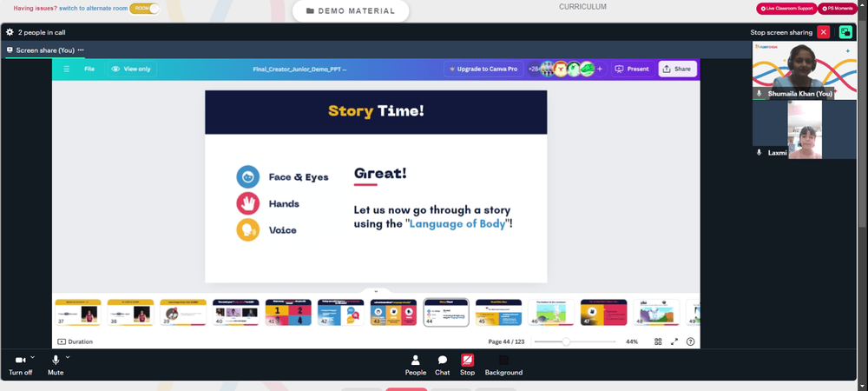Viewport: 868px width, 391px height.
Task: Open Screen share three-dots options
Action: [x=81, y=50]
